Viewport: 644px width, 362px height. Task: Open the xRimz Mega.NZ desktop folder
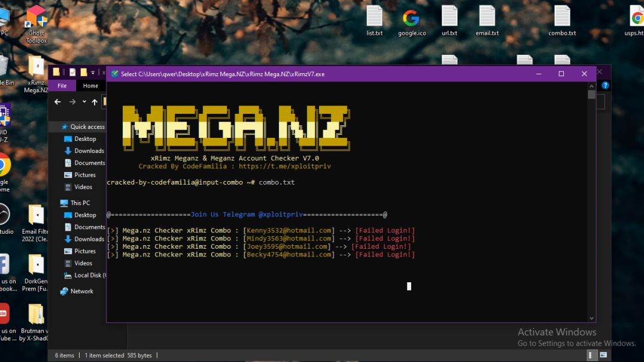pyautogui.click(x=36, y=74)
